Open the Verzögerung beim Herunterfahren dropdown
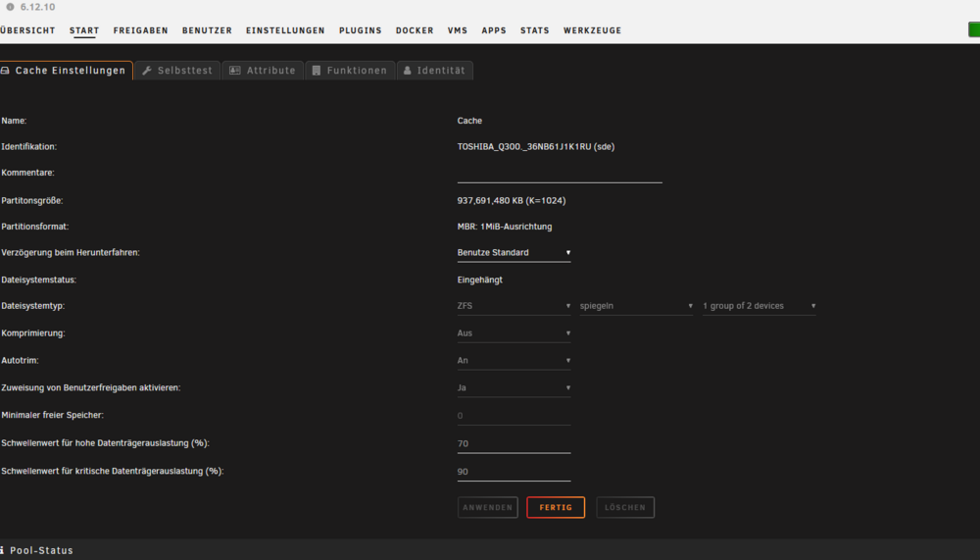980x560 pixels. pos(514,253)
